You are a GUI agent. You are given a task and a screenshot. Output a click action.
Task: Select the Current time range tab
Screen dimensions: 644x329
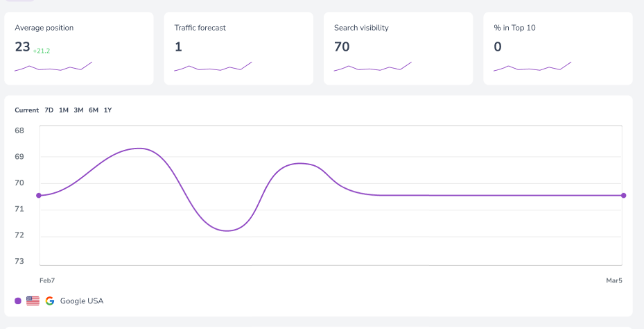tap(26, 110)
